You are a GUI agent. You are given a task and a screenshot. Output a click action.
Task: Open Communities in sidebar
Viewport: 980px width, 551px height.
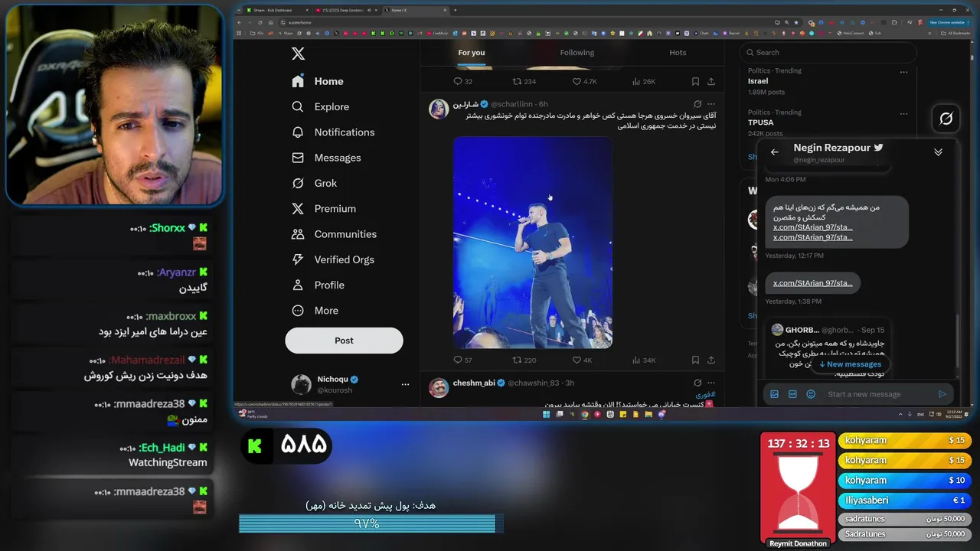click(335, 234)
